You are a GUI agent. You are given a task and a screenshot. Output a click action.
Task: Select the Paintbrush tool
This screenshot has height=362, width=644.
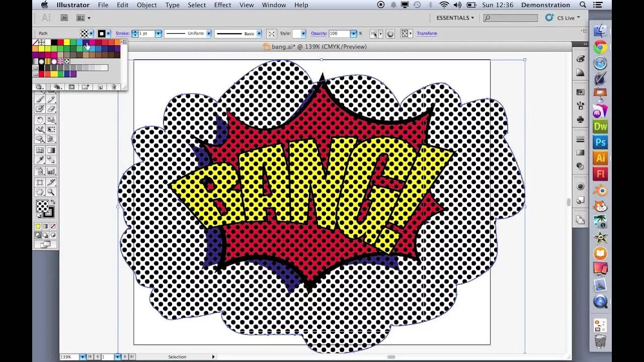tap(40, 99)
